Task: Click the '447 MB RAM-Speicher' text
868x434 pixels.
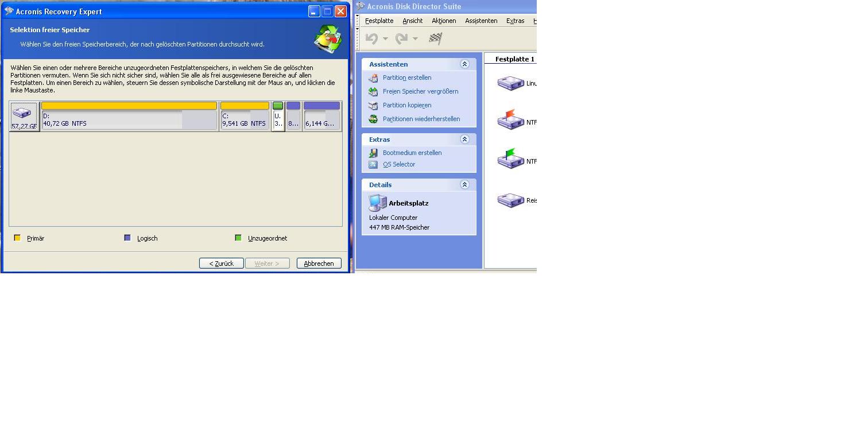Action: (x=400, y=227)
